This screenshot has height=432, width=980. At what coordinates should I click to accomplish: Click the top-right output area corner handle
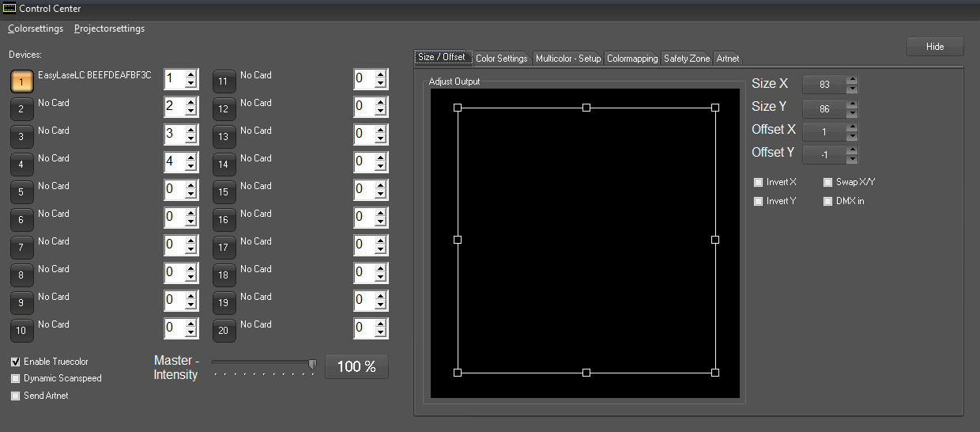(715, 108)
